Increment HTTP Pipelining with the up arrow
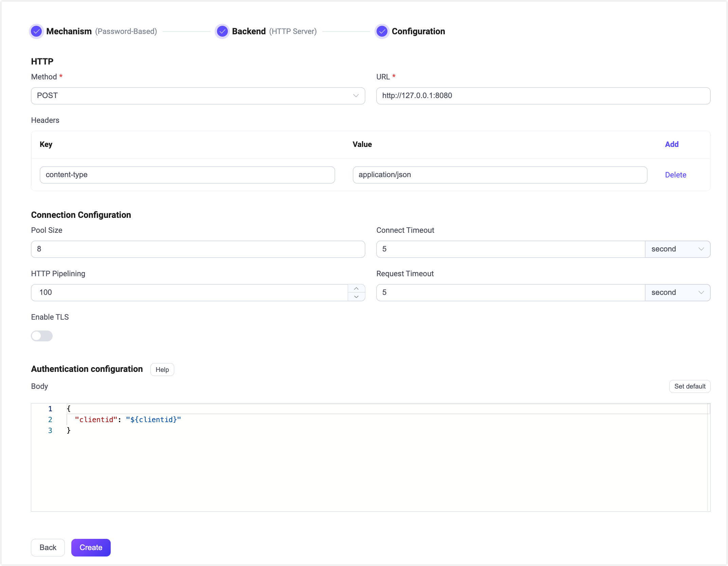The height and width of the screenshot is (566, 728). (356, 288)
